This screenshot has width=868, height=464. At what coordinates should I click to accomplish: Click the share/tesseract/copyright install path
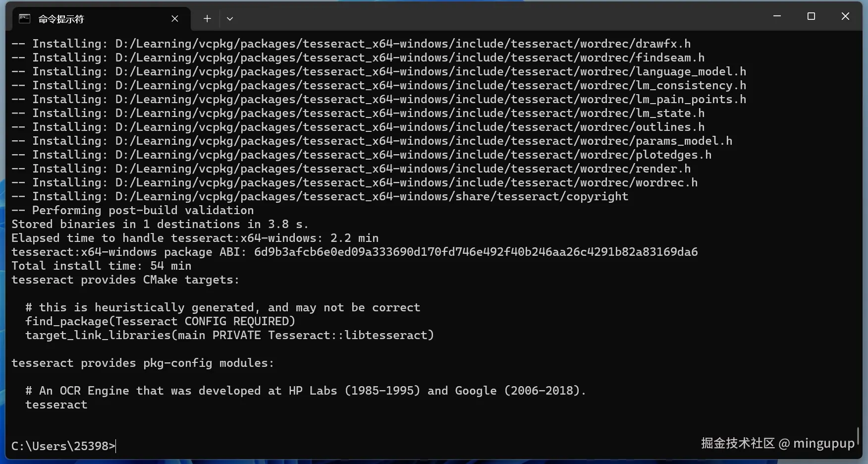[x=372, y=196]
